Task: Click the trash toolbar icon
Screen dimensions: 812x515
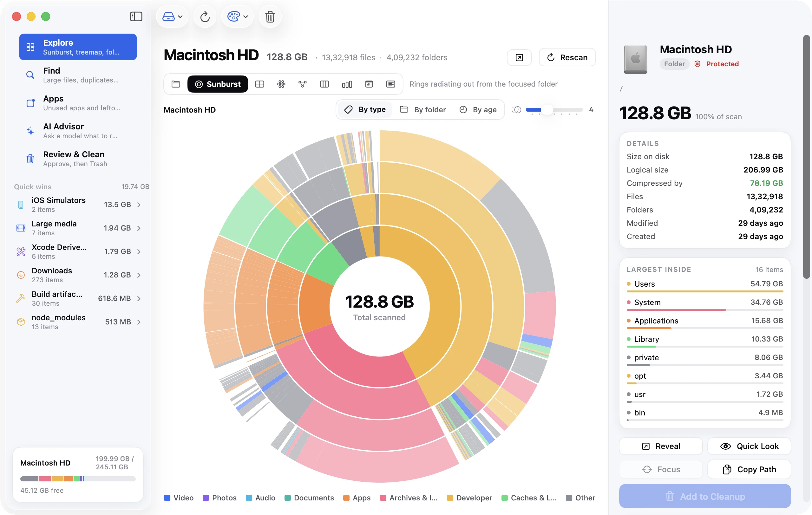Action: (x=270, y=16)
